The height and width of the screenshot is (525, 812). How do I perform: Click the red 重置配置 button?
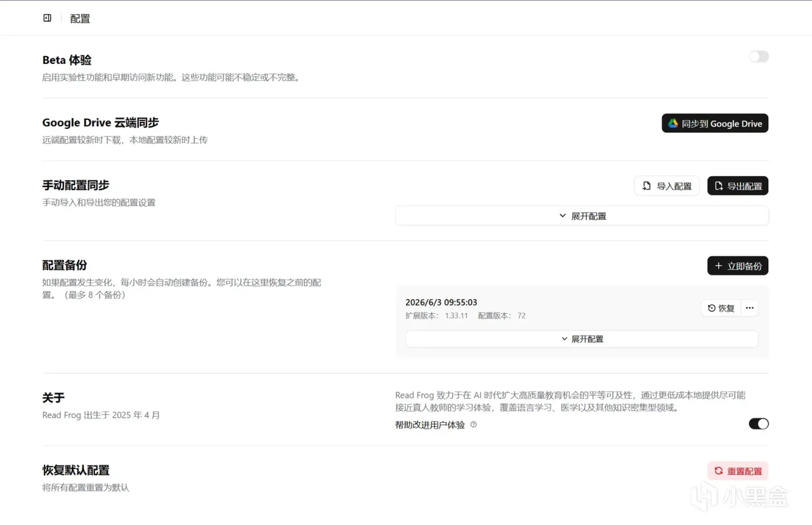(x=738, y=471)
